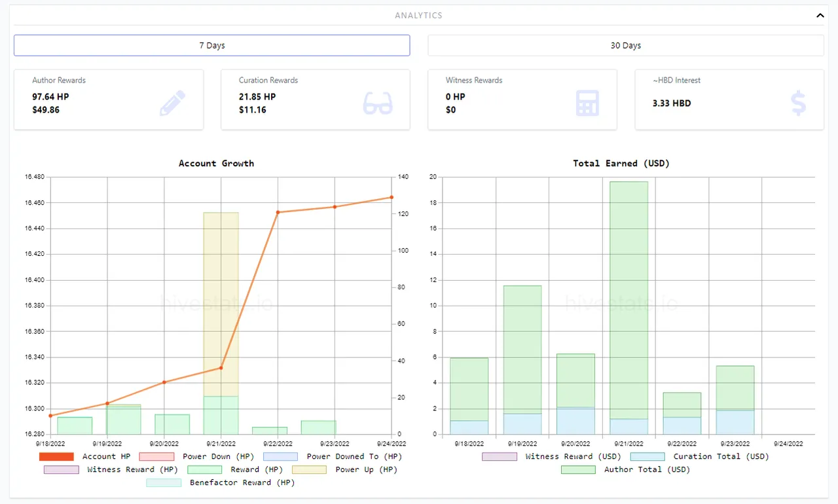838x504 pixels.
Task: Toggle the Power Downed To (HP) legend swatch
Action: click(x=280, y=456)
